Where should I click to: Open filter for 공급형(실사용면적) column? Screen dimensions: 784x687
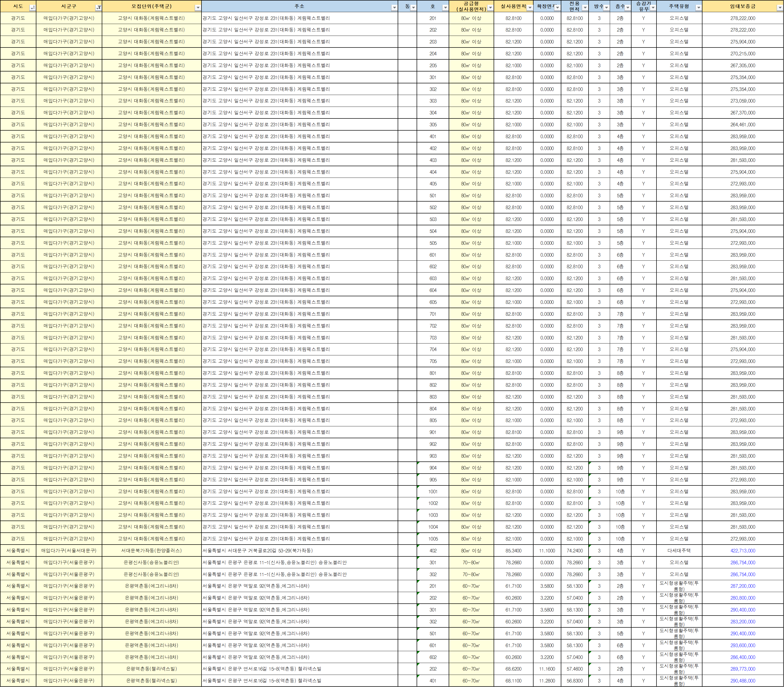pyautogui.click(x=490, y=8)
